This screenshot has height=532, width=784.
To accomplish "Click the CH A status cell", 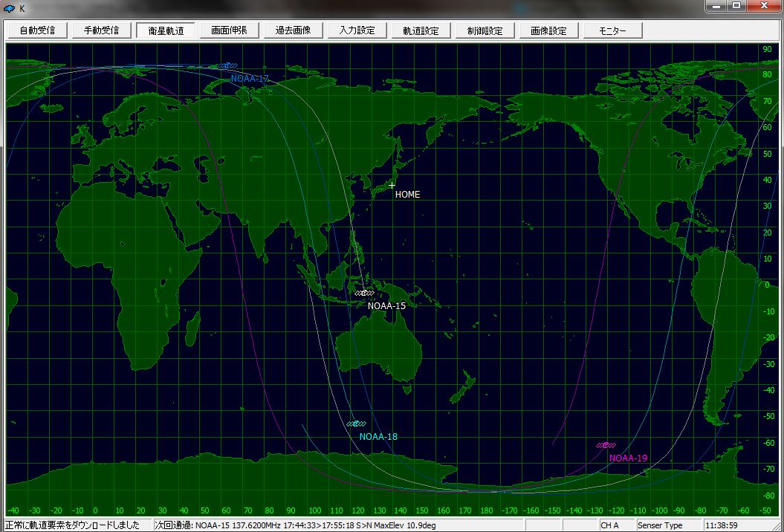I will (x=617, y=525).
